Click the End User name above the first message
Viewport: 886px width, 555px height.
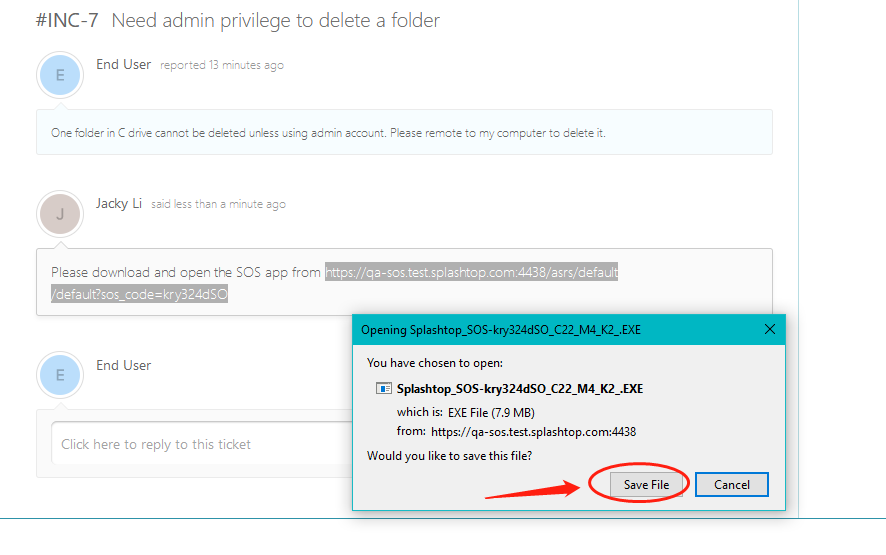[124, 64]
